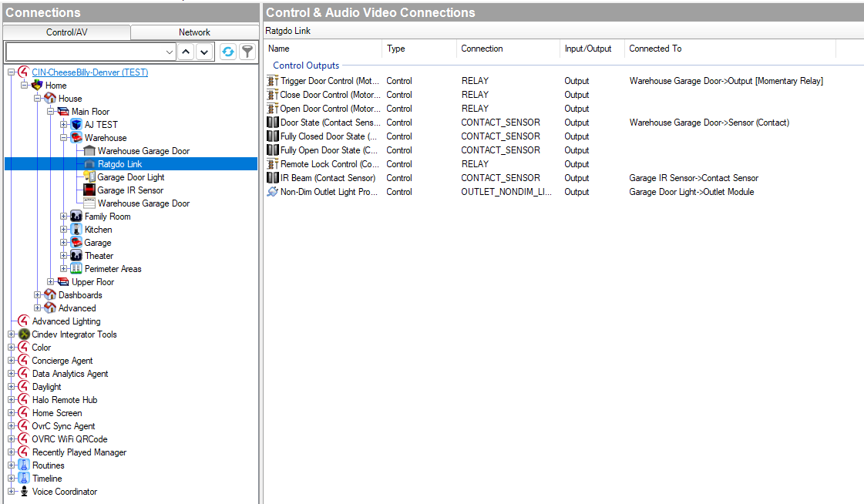Click the filter funnel icon
This screenshot has height=504, width=864.
[247, 52]
